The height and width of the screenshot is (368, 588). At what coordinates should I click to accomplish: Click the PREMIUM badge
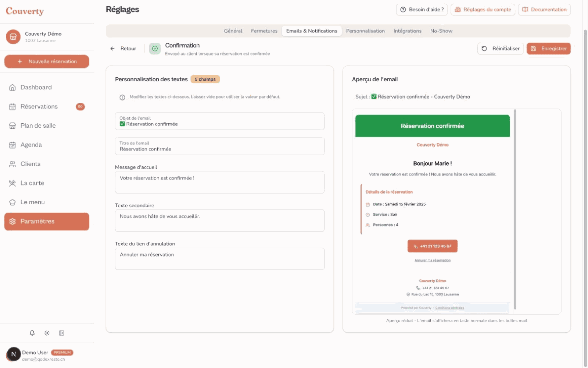point(62,353)
